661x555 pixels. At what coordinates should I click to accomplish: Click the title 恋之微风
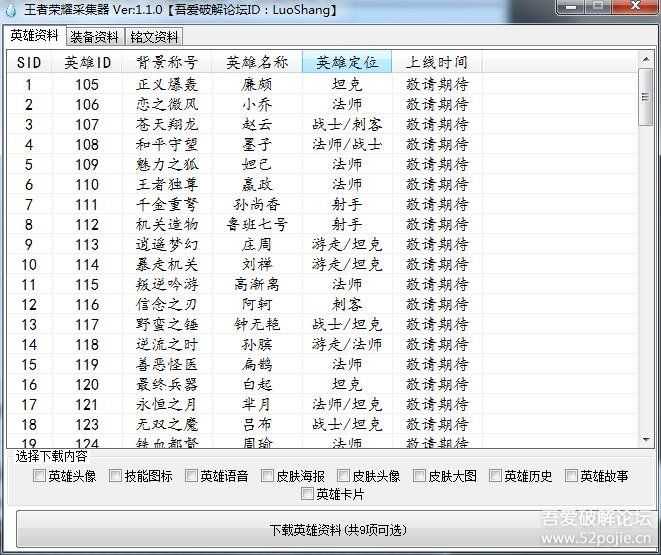[x=167, y=105]
